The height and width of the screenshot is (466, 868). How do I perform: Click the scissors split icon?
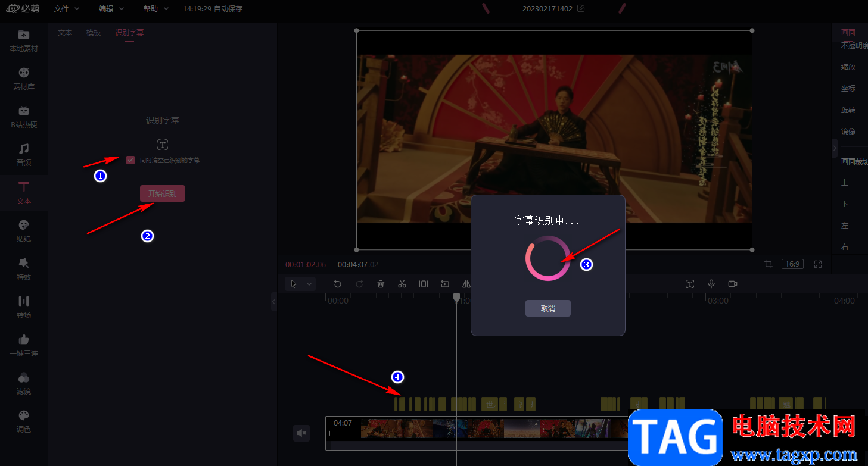tap(402, 284)
